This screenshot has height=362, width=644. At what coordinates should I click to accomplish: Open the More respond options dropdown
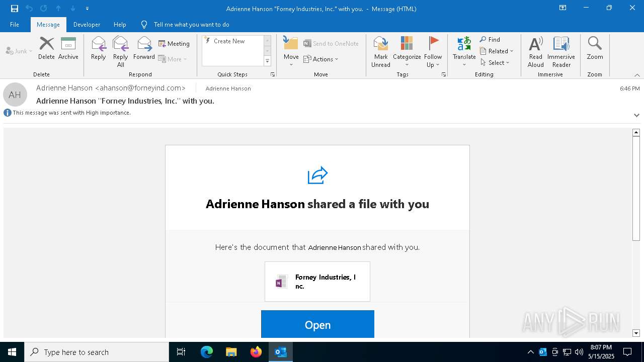173,59
